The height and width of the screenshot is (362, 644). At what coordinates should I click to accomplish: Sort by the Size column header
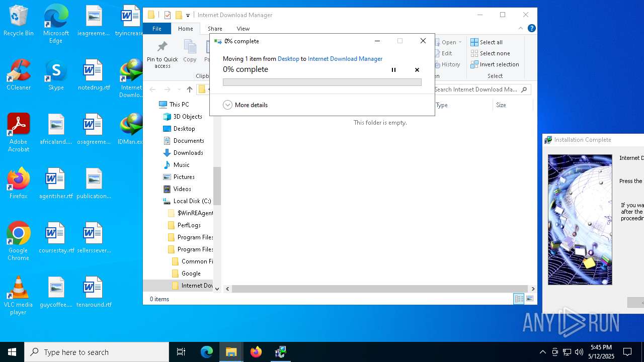pos(513,105)
